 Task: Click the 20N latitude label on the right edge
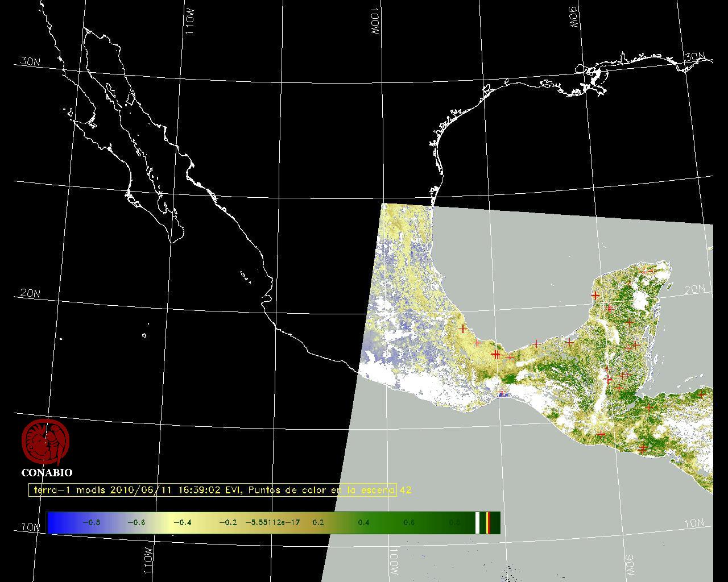[694, 289]
